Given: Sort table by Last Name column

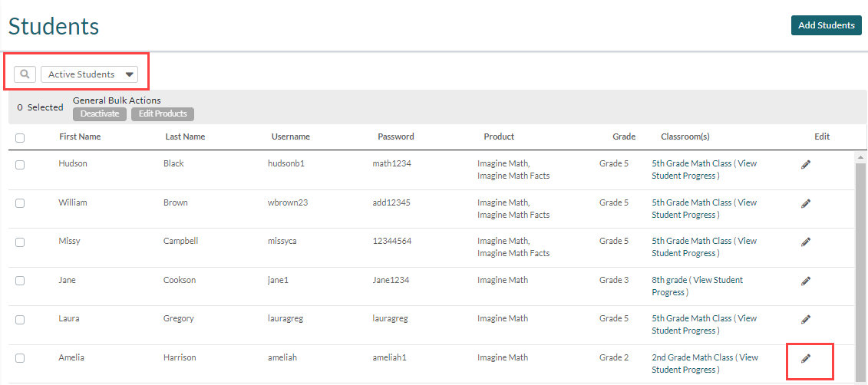Looking at the screenshot, I should (x=185, y=137).
